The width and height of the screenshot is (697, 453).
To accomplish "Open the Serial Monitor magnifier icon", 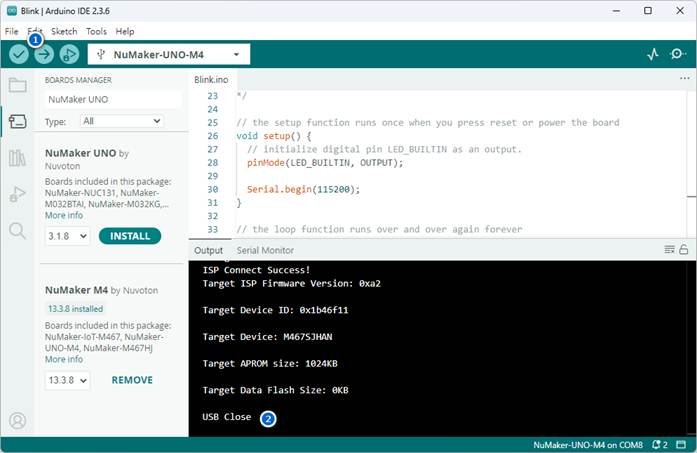I will tap(677, 55).
